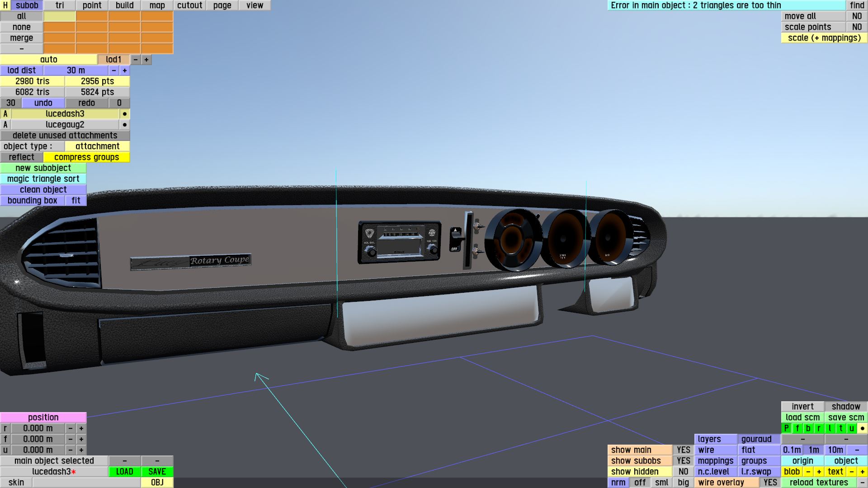Click the plus button next to blob
Image resolution: width=868 pixels, height=488 pixels.
coord(819,472)
